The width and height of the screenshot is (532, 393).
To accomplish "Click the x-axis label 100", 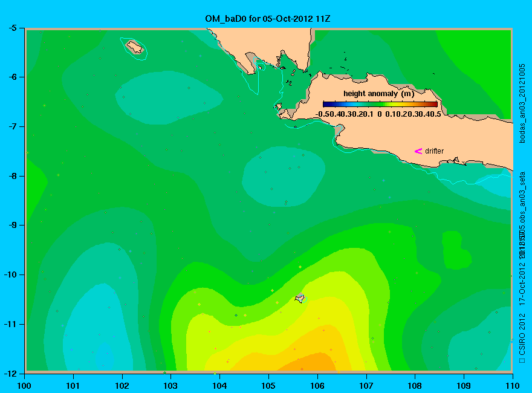I will pyautogui.click(x=24, y=386).
